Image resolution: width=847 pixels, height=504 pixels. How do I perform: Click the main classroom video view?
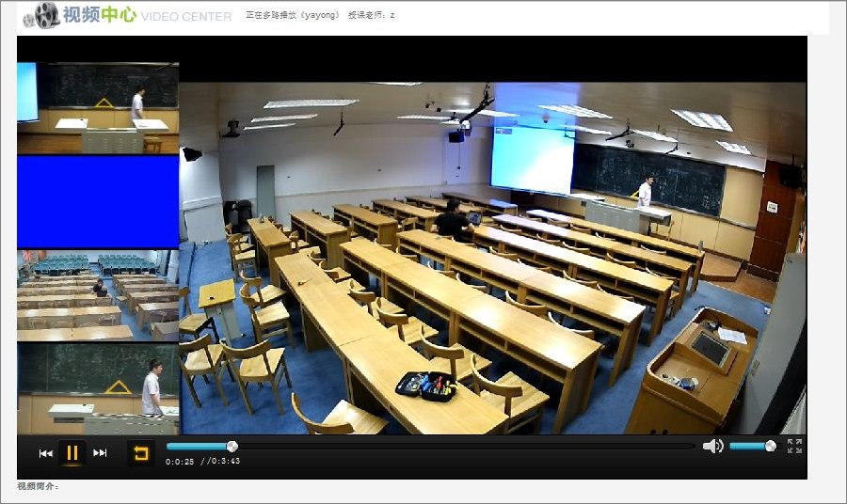pyautogui.click(x=492, y=258)
